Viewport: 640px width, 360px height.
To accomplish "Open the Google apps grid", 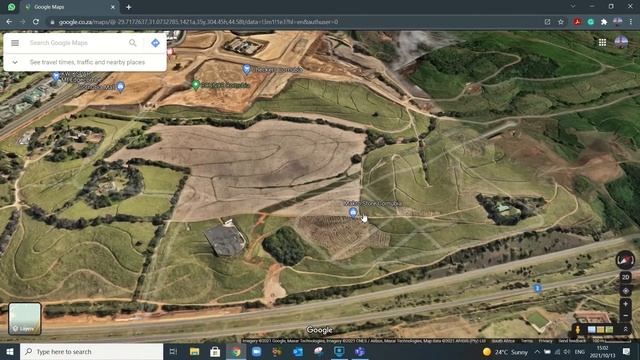I will 602,42.
